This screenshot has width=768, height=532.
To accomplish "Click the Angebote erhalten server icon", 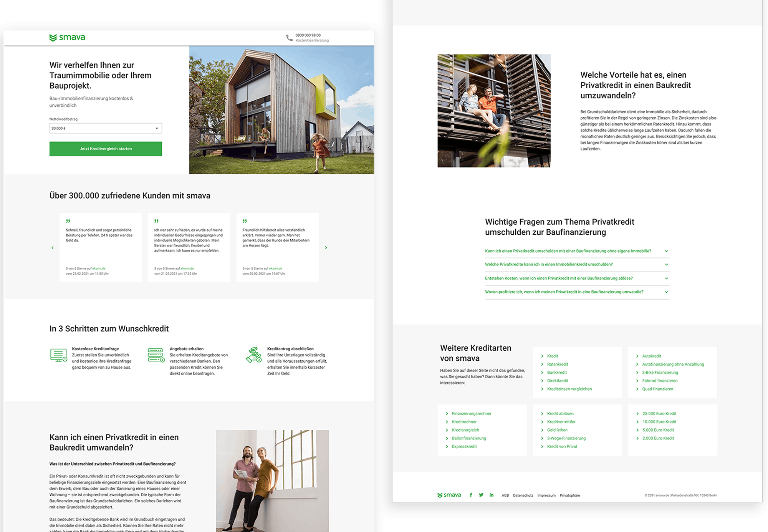I will coord(156,355).
